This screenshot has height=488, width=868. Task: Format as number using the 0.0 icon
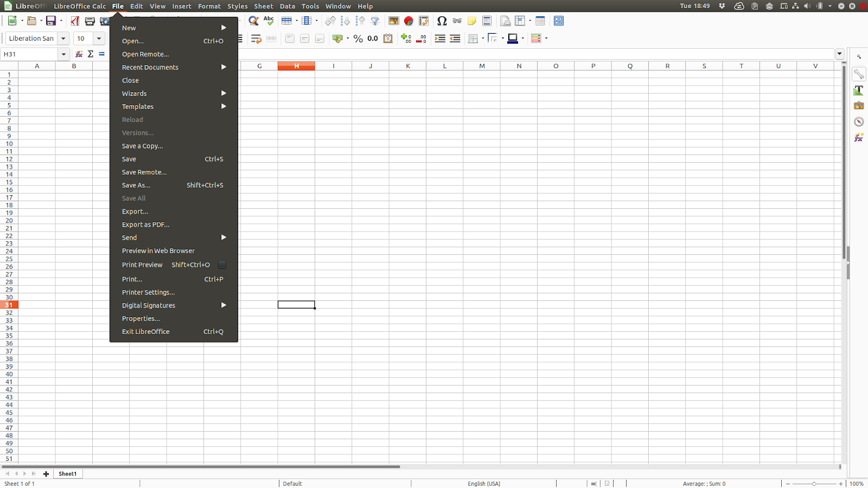373,38
